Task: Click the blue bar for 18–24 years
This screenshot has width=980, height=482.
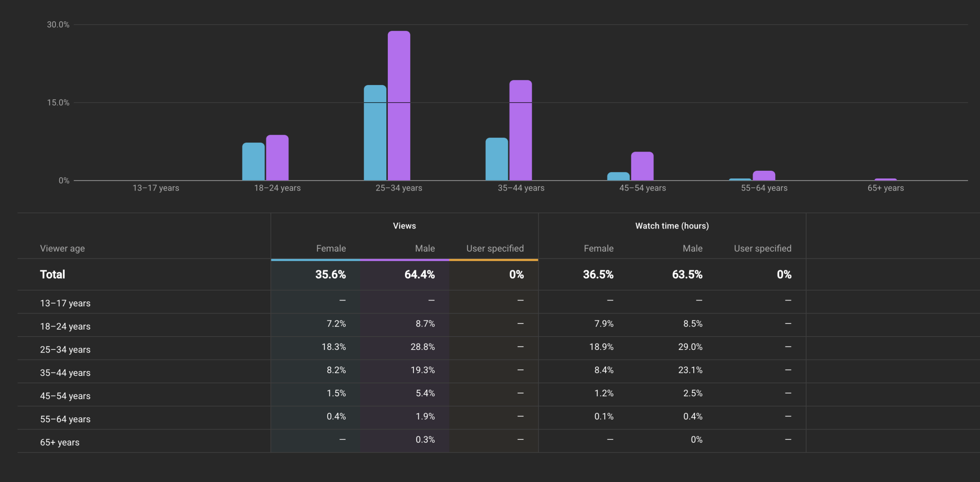Action: coord(253,161)
